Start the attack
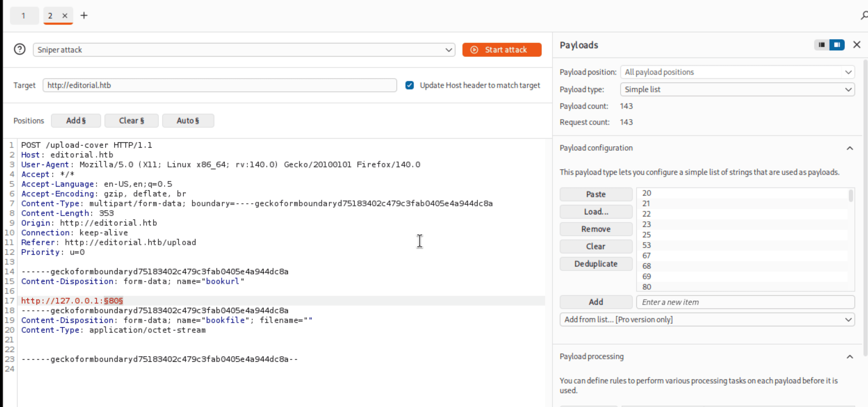This screenshot has height=407, width=868. pyautogui.click(x=501, y=49)
